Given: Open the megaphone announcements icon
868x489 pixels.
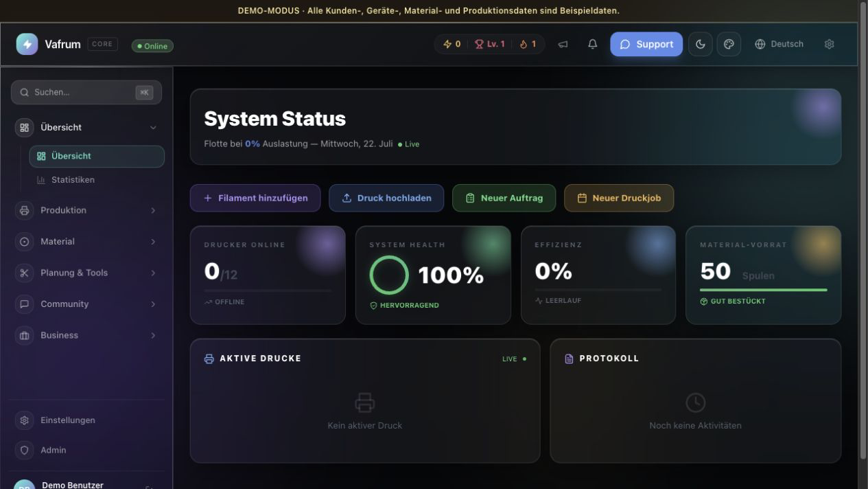Looking at the screenshot, I should (x=563, y=44).
